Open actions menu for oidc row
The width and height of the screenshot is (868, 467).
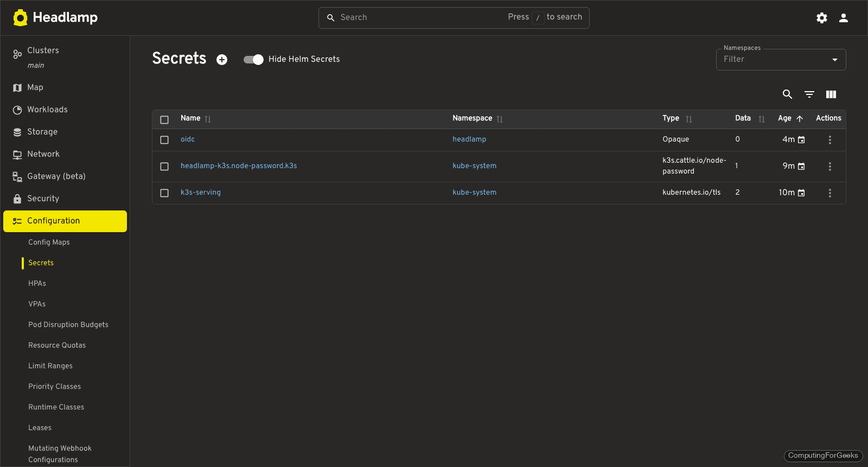click(829, 140)
